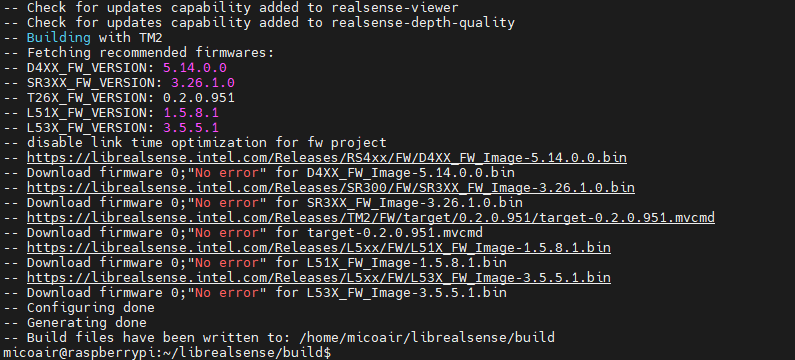Viewport: 795px width, 360px height.
Task: Click Download firmware line for L53X_FW_Image-3.5.5.1.bin
Action: click(255, 293)
